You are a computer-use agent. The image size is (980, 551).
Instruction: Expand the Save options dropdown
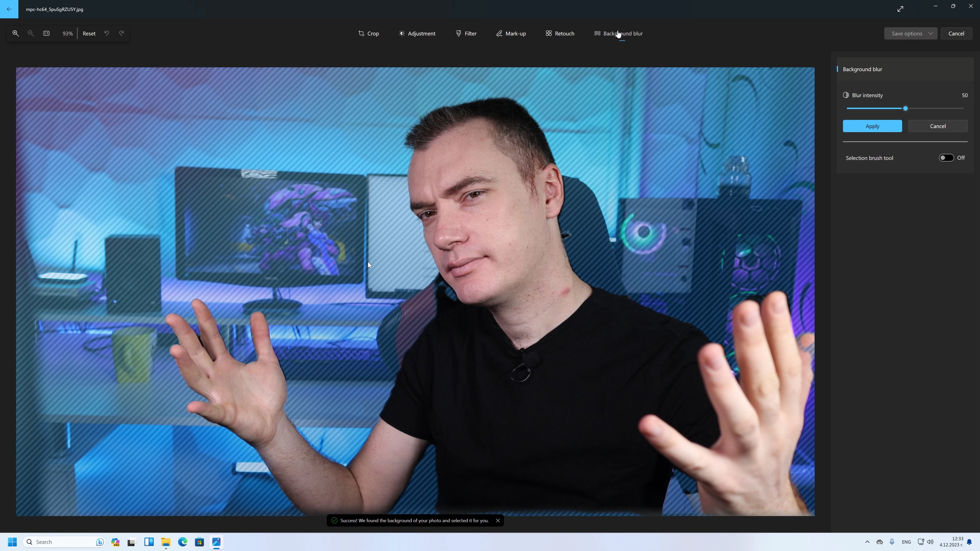(x=911, y=33)
